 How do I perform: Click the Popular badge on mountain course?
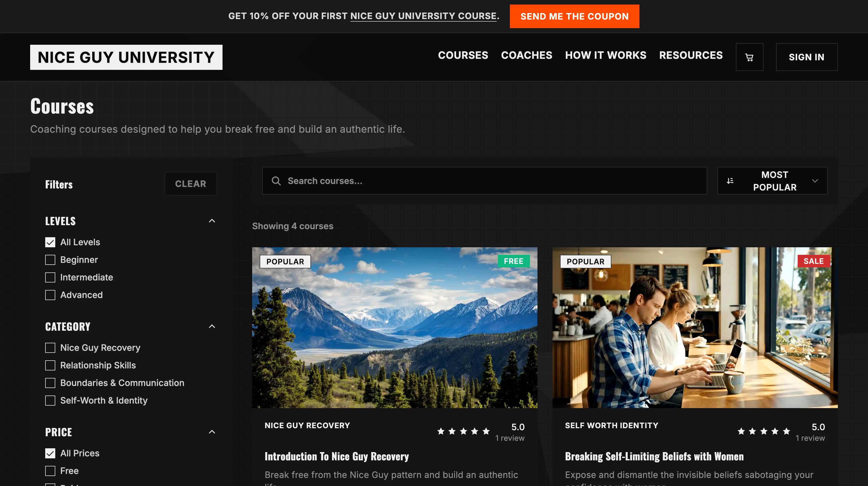point(285,262)
